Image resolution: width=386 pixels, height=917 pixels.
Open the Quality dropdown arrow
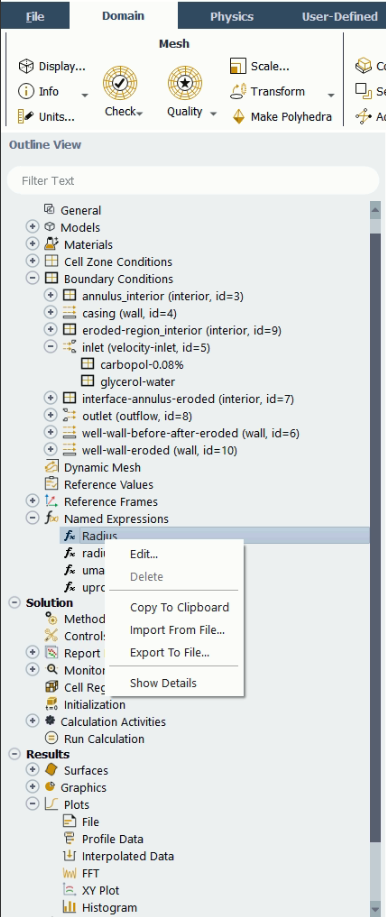click(x=213, y=113)
